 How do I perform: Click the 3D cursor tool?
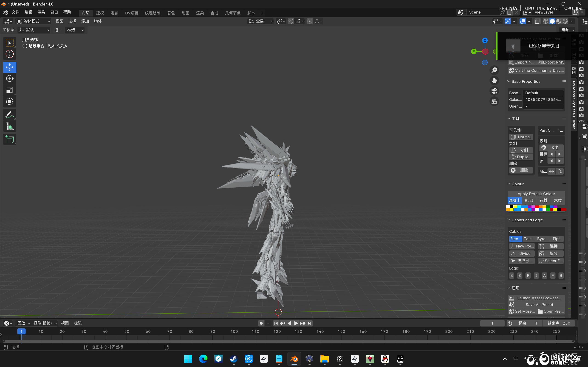pos(9,54)
